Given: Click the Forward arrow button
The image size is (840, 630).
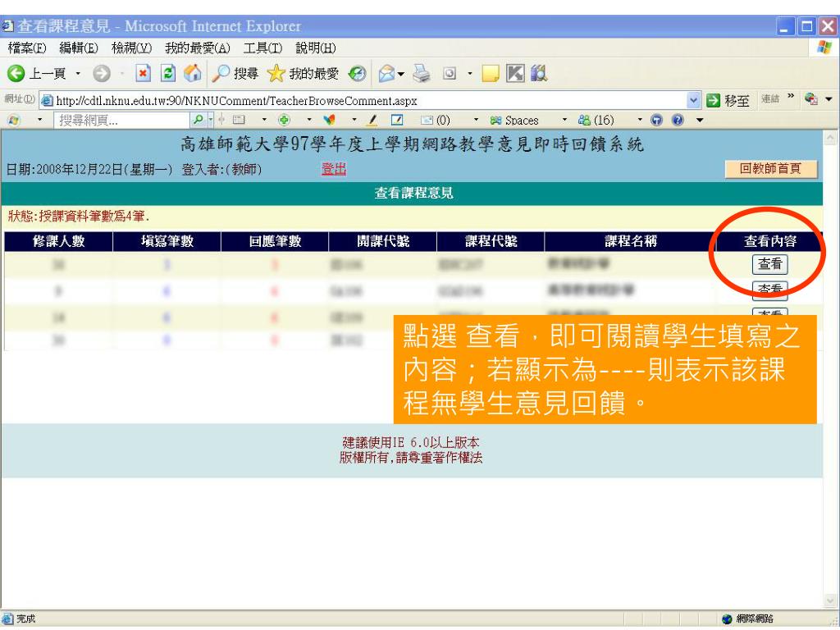Looking at the screenshot, I should pyautogui.click(x=102, y=73).
